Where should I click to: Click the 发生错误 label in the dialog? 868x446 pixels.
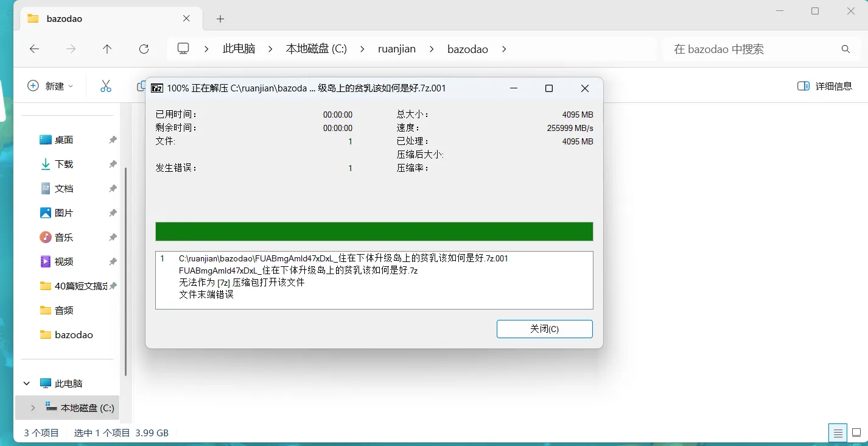(x=177, y=168)
